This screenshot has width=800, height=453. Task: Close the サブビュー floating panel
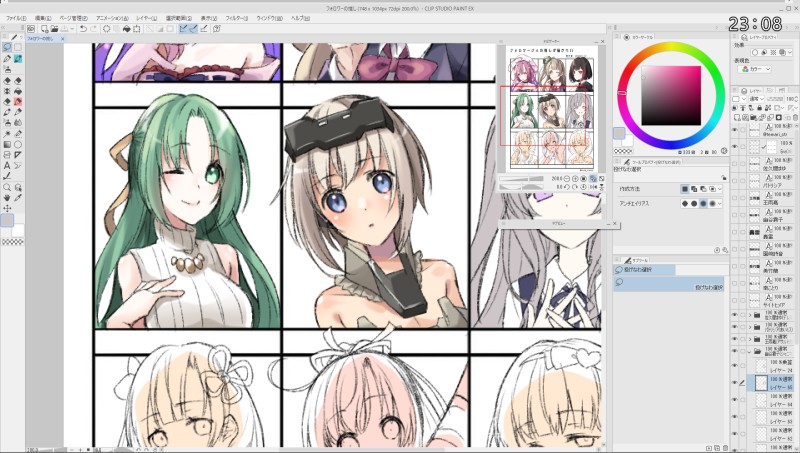(x=614, y=223)
